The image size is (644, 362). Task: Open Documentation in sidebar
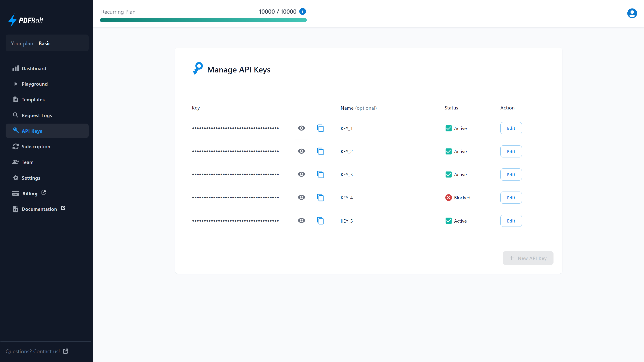39,209
